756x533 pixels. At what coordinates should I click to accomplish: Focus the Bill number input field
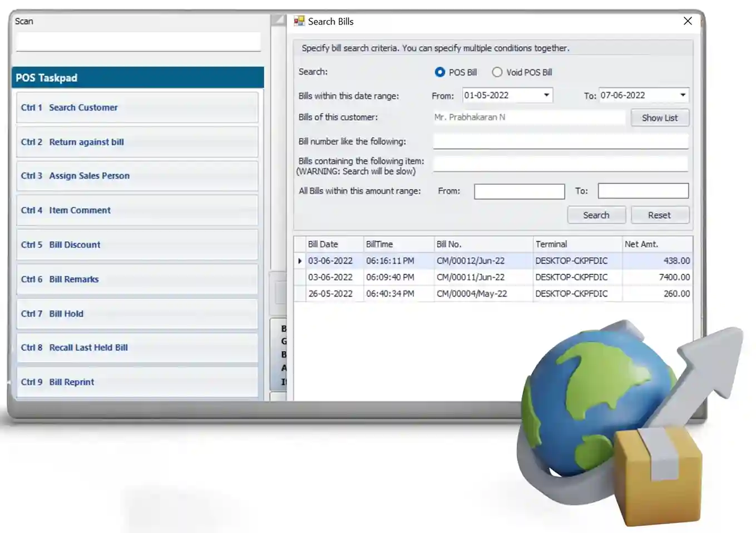click(x=560, y=141)
